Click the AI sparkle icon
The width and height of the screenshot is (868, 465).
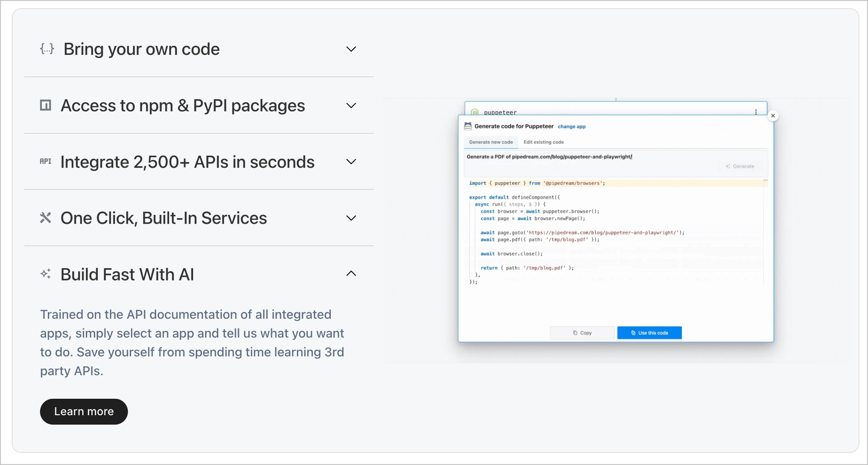point(46,274)
